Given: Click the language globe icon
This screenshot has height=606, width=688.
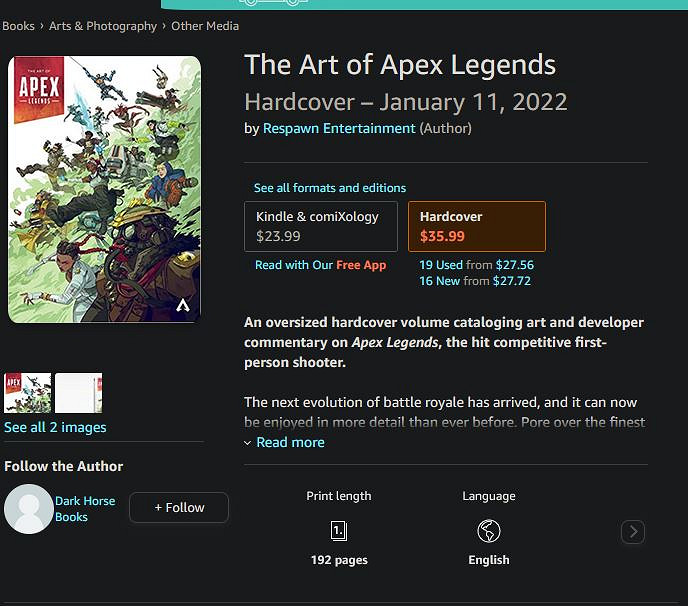Looking at the screenshot, I should [489, 531].
